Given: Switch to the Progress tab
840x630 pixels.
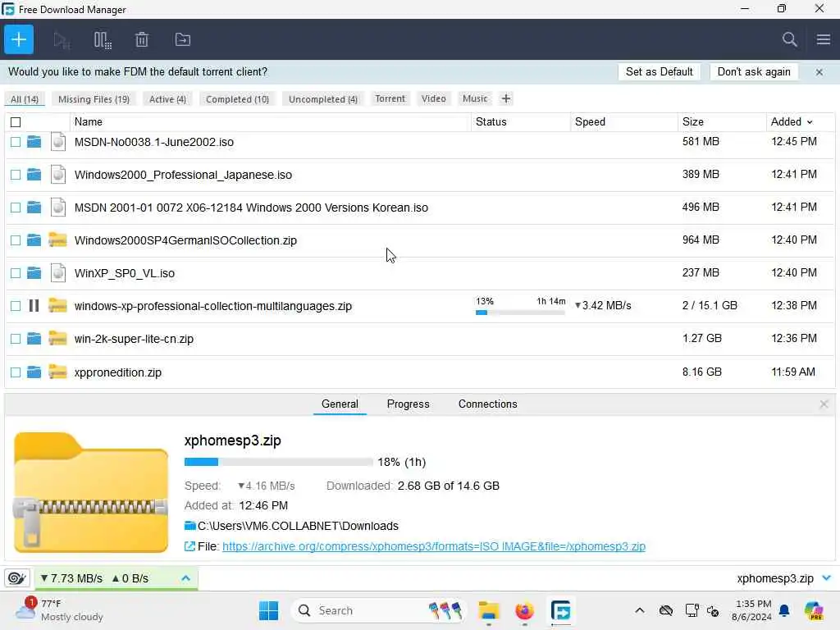Looking at the screenshot, I should click(409, 404).
